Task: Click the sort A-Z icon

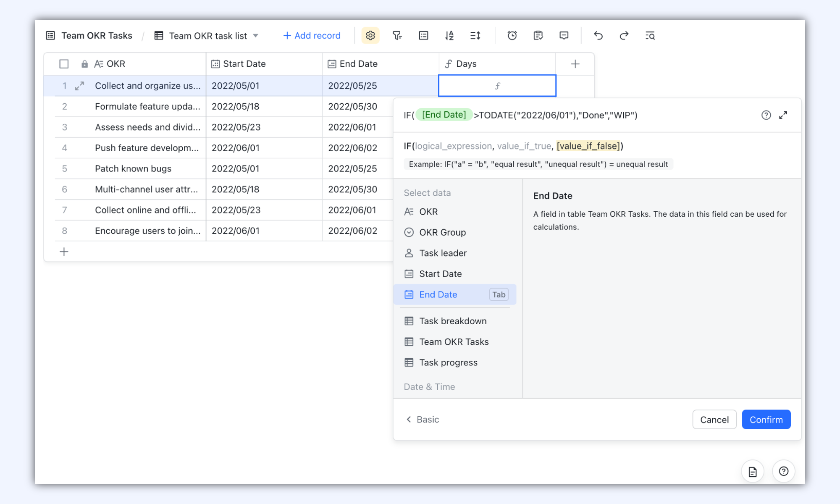Action: coord(449,36)
